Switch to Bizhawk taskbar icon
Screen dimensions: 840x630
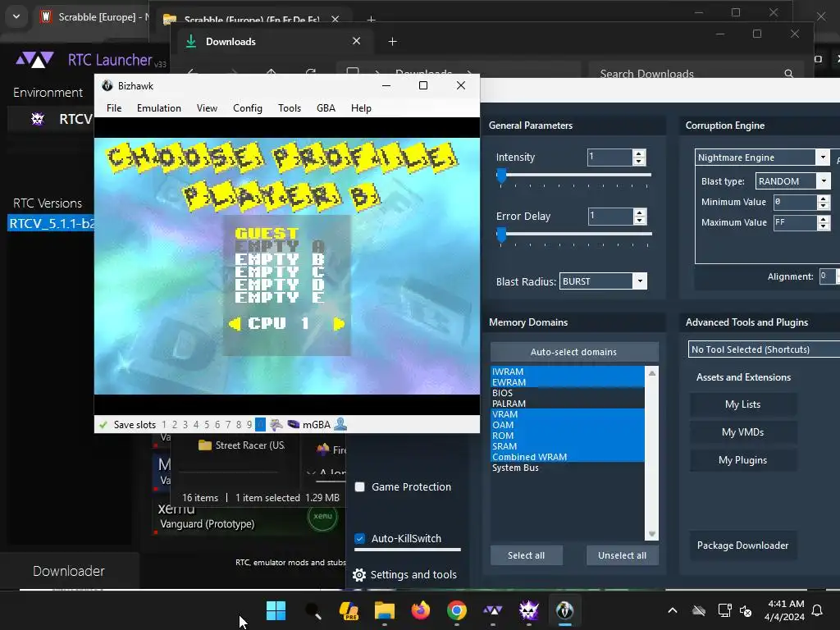[x=564, y=610]
